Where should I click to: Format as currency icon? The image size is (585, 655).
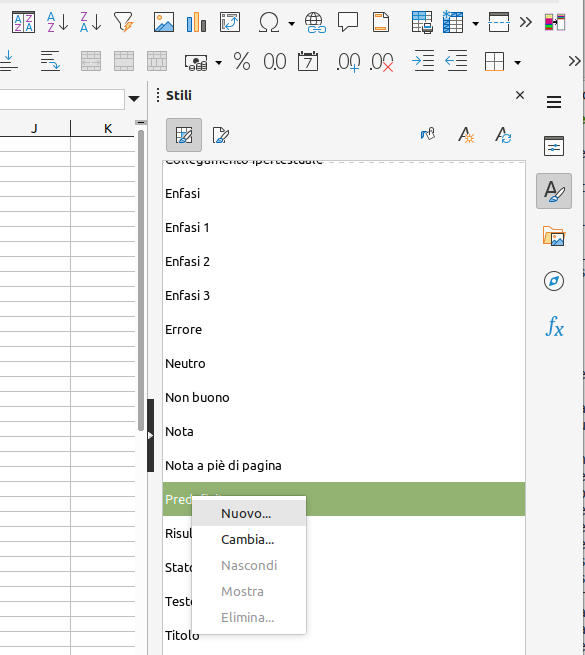click(x=196, y=62)
